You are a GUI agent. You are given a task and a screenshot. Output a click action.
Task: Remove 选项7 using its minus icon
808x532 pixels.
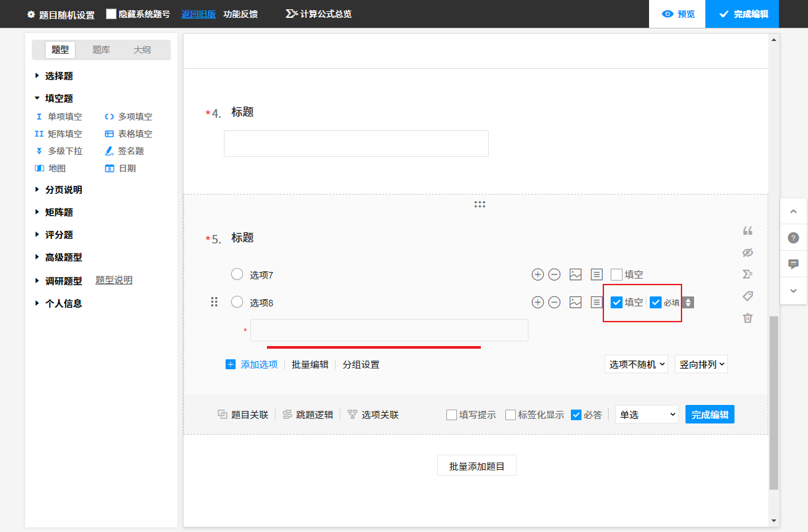point(555,275)
